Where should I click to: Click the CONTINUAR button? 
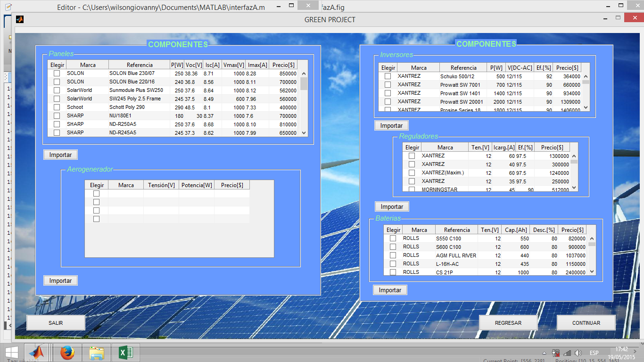pyautogui.click(x=586, y=323)
